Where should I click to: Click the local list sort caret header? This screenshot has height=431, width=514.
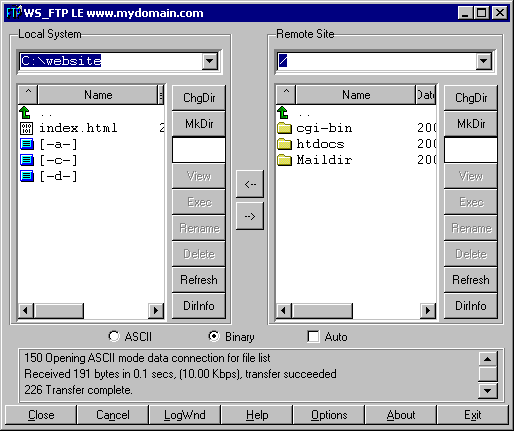28,95
